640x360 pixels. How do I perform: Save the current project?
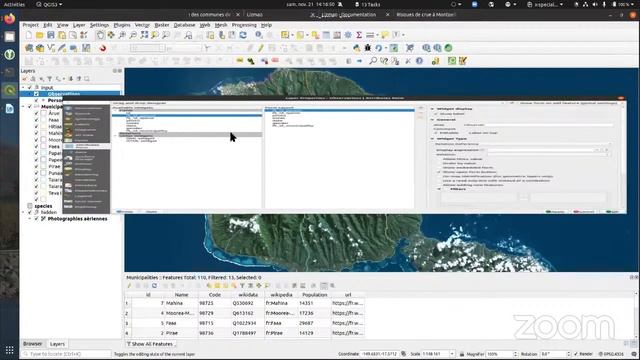(x=51, y=36)
